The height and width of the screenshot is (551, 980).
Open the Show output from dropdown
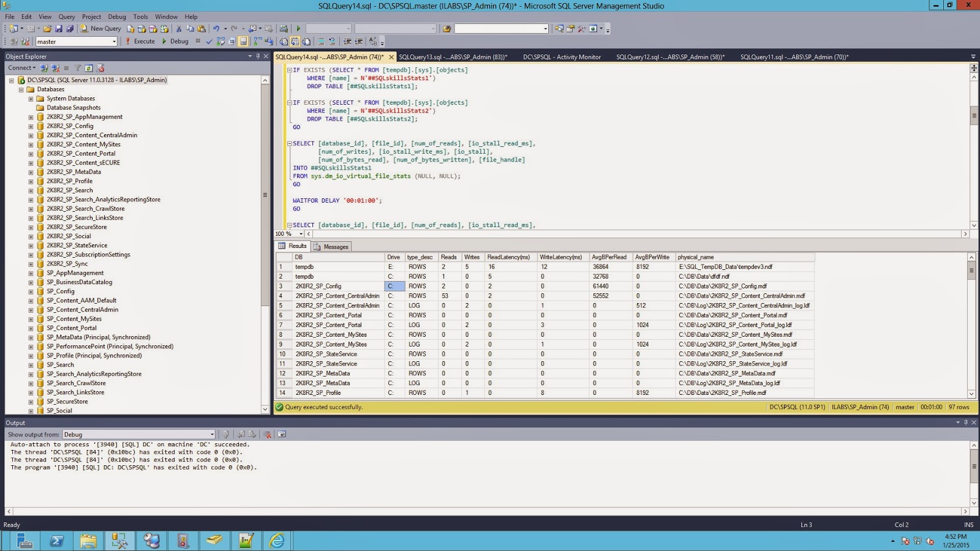click(x=212, y=435)
